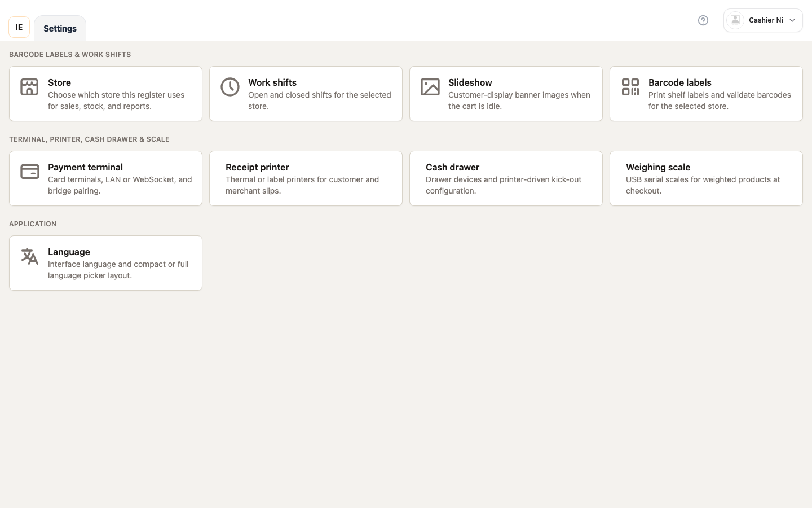Image resolution: width=812 pixels, height=508 pixels.
Task: Open the Slideshow settings title
Action: coord(470,82)
